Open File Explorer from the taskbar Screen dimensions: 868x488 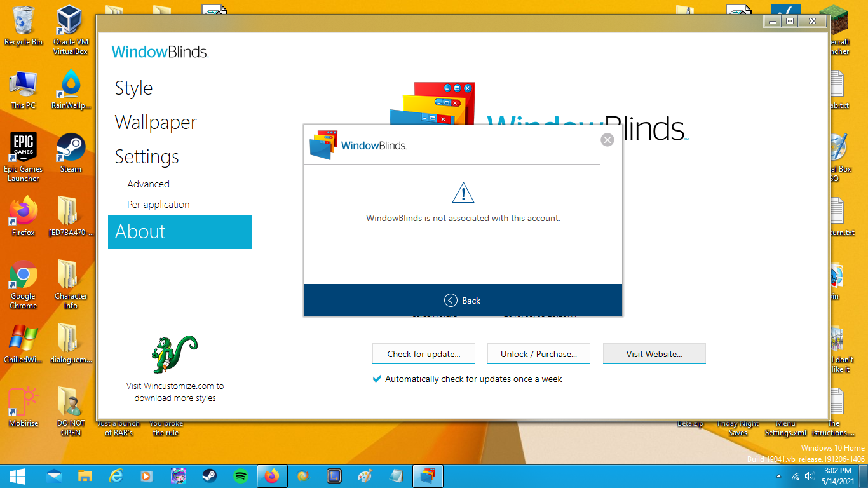(x=85, y=476)
